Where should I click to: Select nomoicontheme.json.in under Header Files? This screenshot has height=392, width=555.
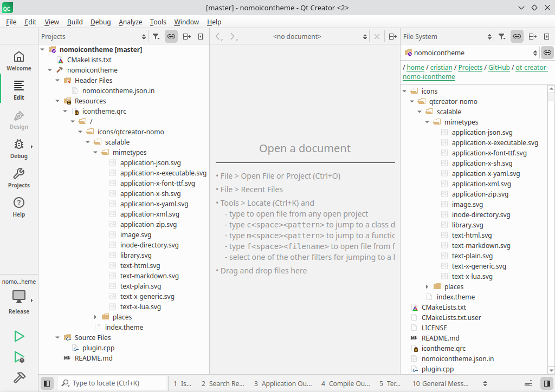tap(118, 90)
